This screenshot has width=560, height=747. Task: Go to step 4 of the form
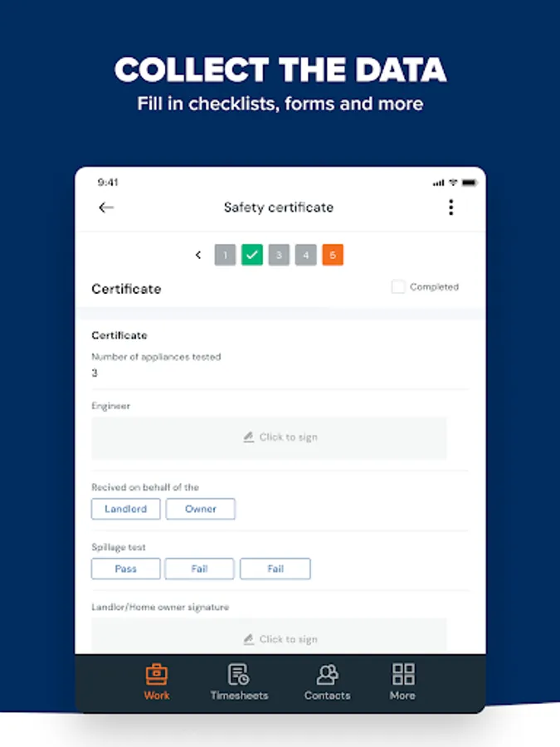pos(305,255)
